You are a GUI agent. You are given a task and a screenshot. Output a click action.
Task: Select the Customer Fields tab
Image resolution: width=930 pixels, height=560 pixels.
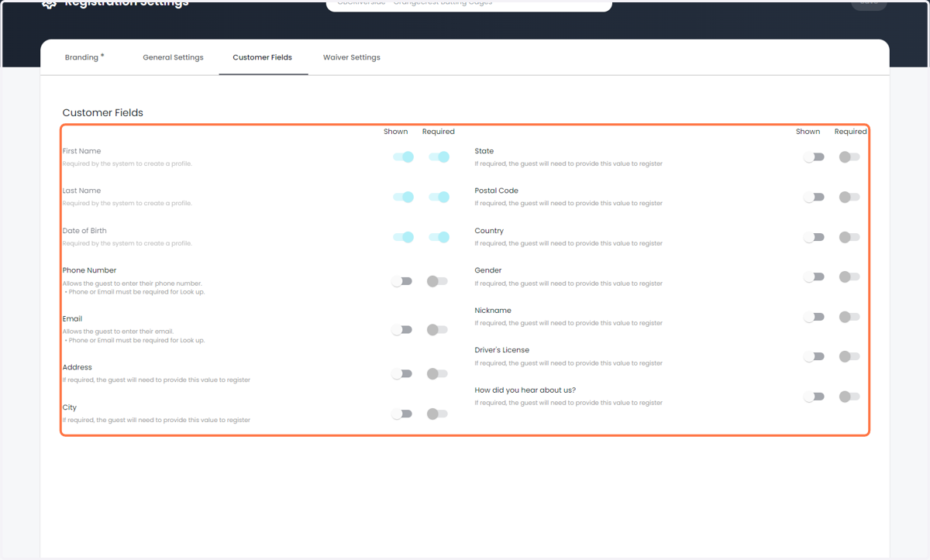pyautogui.click(x=263, y=57)
